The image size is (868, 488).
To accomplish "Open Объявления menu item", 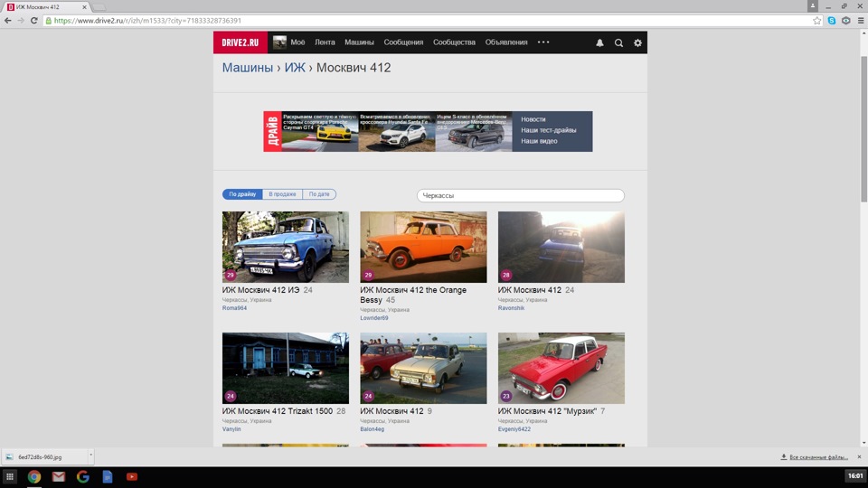I will click(506, 42).
